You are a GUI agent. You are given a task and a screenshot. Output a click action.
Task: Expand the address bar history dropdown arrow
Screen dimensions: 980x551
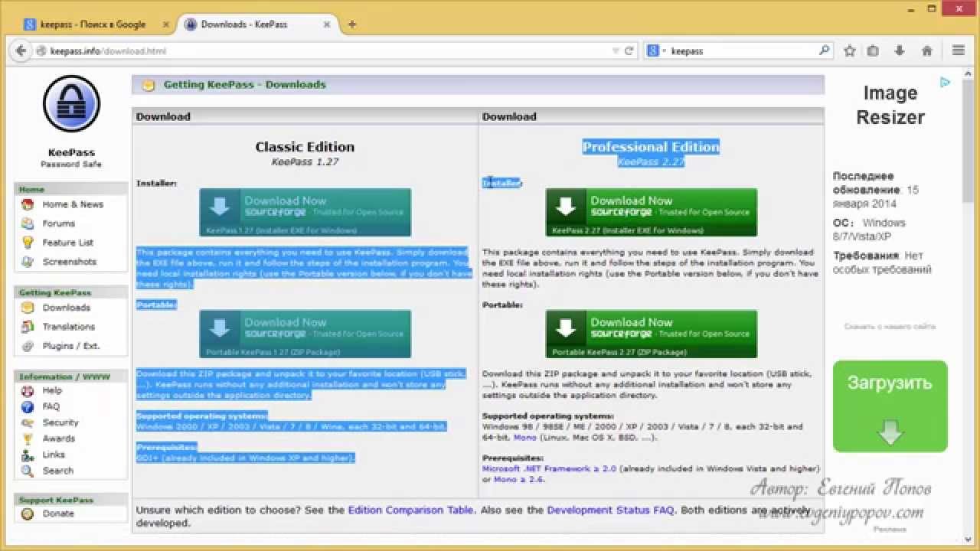(615, 51)
